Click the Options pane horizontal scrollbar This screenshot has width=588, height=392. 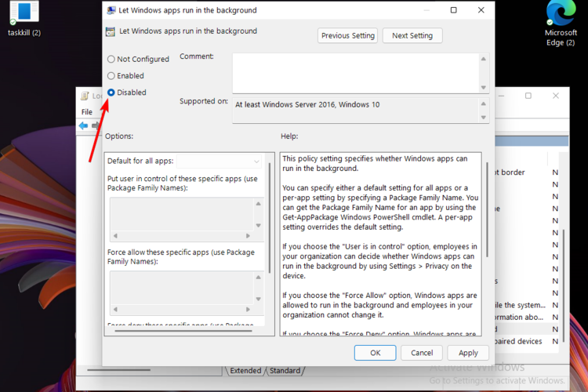coord(183,331)
